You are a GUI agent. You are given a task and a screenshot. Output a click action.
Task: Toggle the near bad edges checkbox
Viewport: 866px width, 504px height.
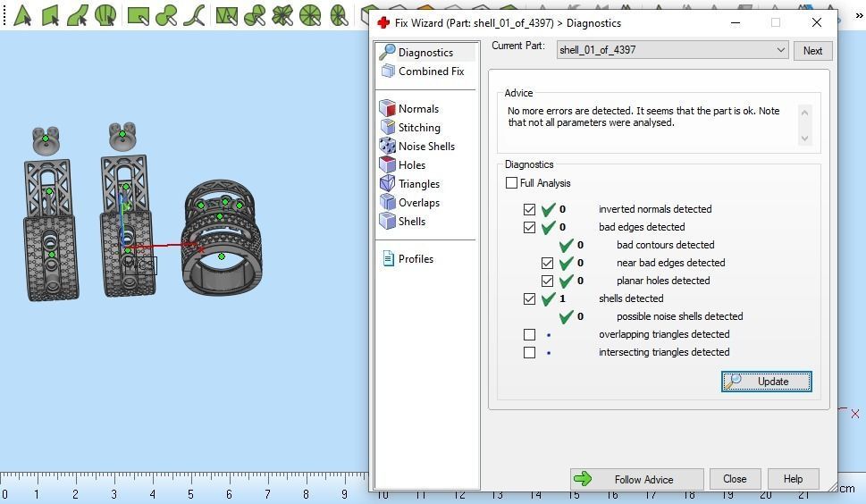[x=547, y=263]
